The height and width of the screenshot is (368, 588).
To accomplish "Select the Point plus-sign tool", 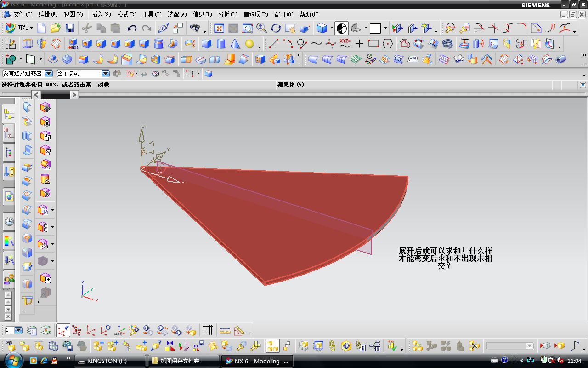I will click(x=359, y=44).
